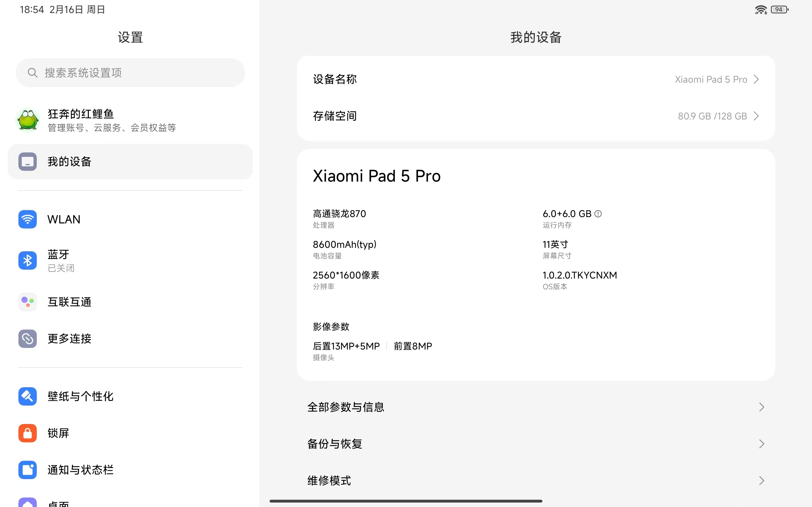Expand the 设备名称 row chevron

click(756, 80)
